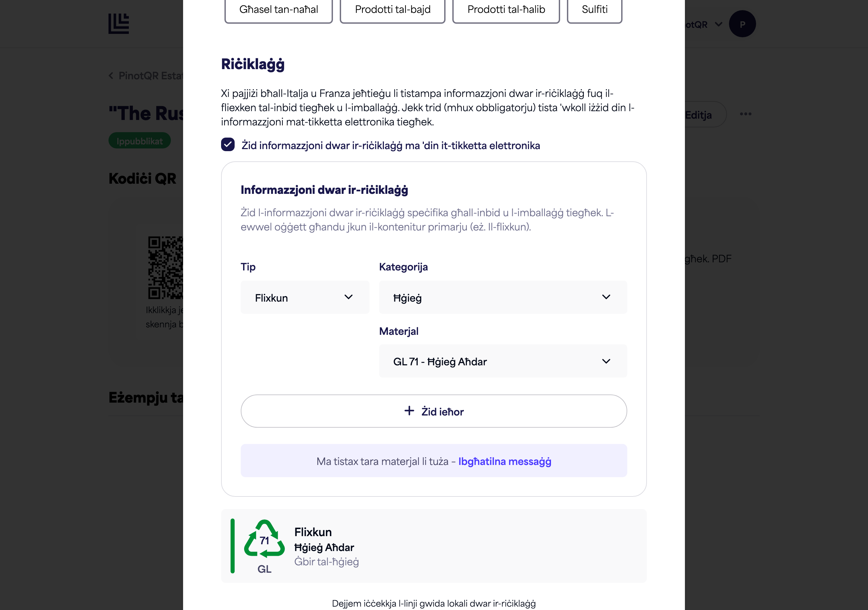Expand the account chevron next to avatar
The height and width of the screenshot is (610, 868).
coord(718,24)
